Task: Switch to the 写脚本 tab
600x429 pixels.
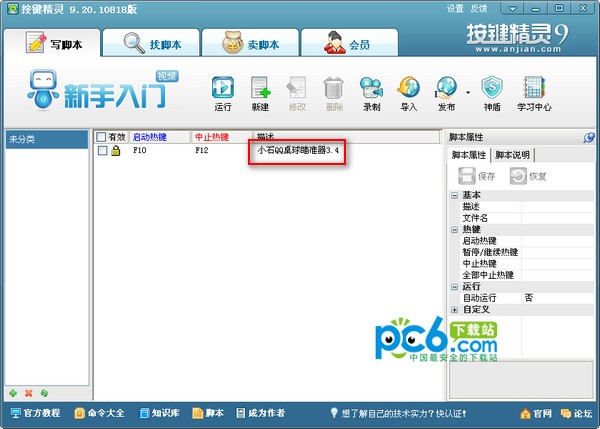Action: click(x=53, y=43)
